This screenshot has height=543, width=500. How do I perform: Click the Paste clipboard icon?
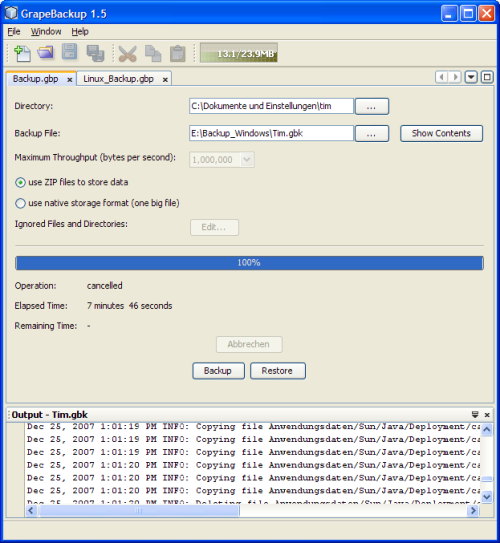178,54
